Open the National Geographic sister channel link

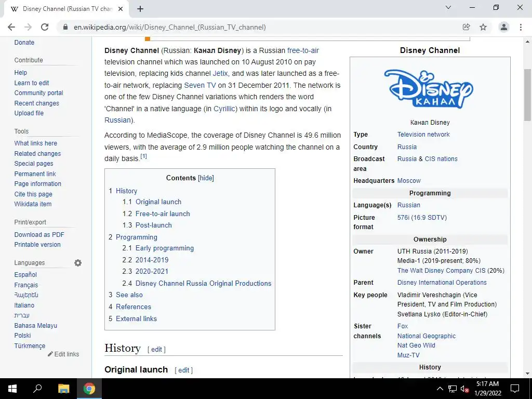pyautogui.click(x=426, y=336)
